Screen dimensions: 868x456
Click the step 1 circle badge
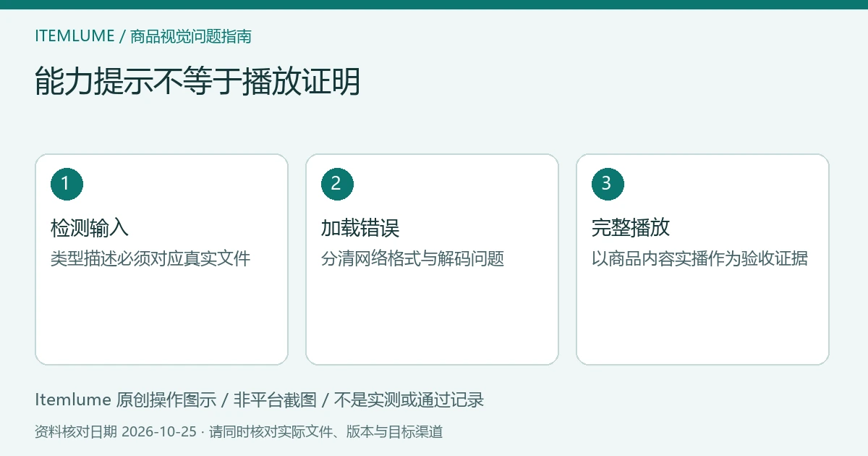point(67,184)
